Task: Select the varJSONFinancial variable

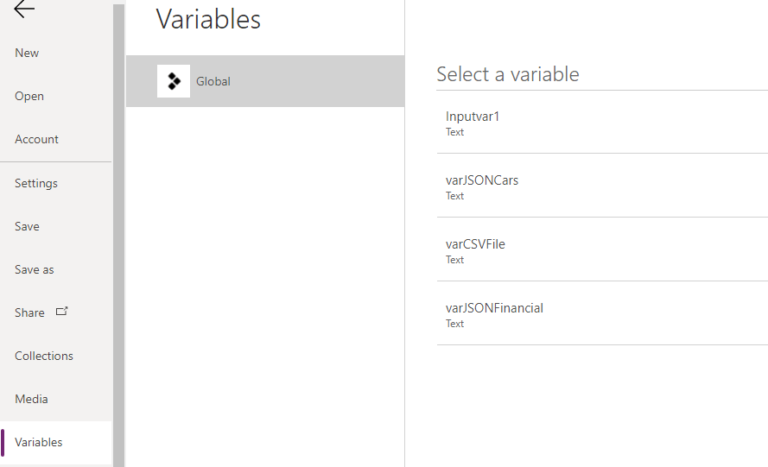Action: click(x=602, y=314)
